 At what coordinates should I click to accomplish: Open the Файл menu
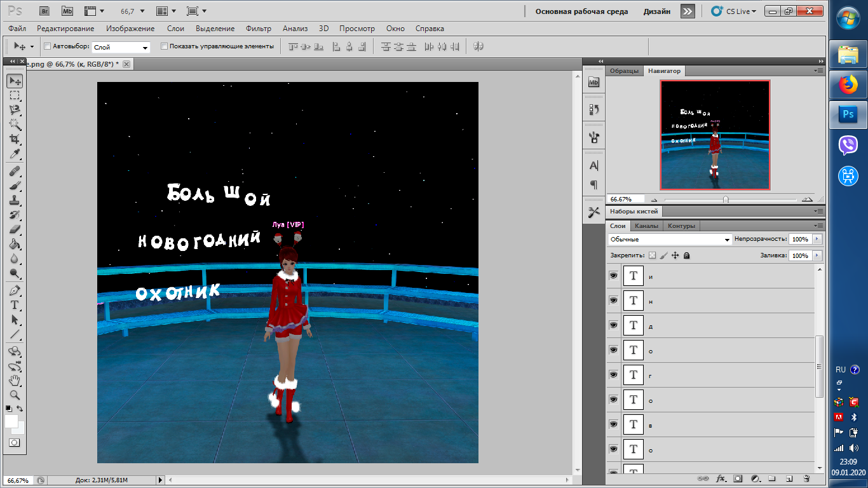coord(17,29)
